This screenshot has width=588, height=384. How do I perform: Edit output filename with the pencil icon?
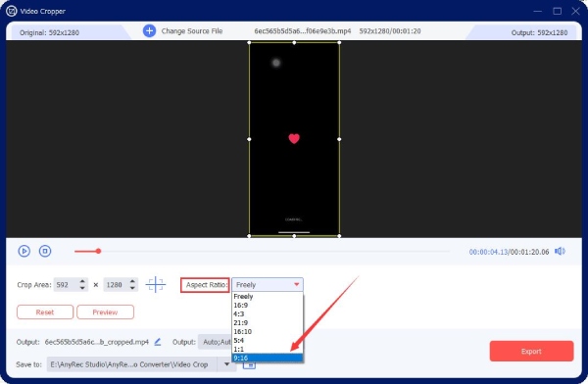pyautogui.click(x=158, y=342)
